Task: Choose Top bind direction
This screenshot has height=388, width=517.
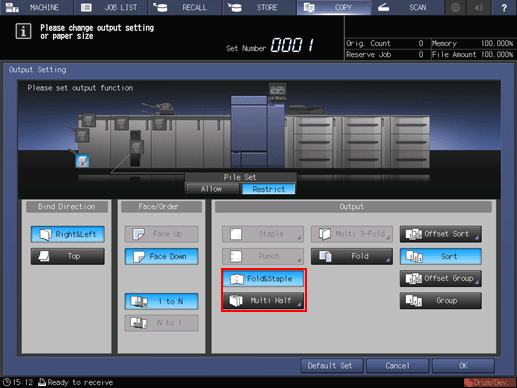Action: 68,256
